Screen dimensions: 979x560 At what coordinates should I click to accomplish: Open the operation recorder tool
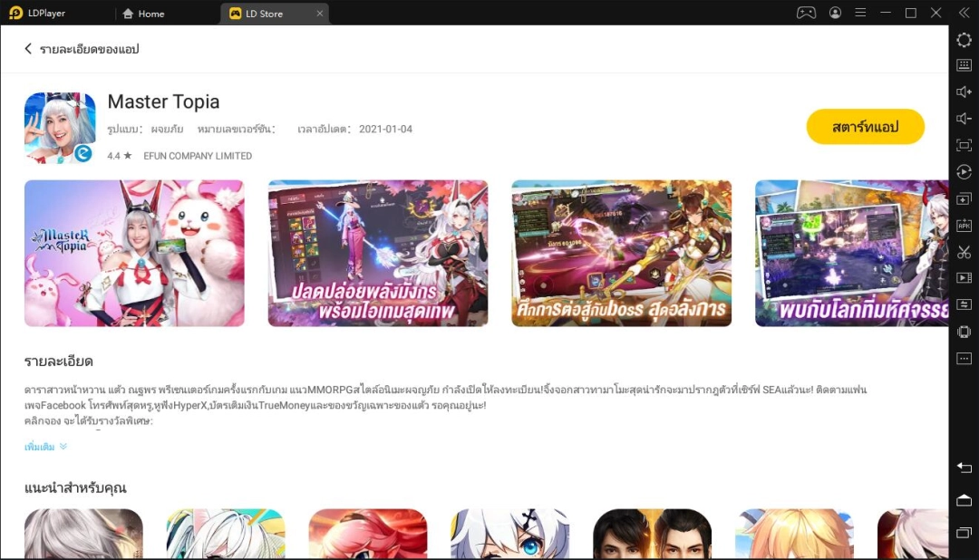pos(964,171)
